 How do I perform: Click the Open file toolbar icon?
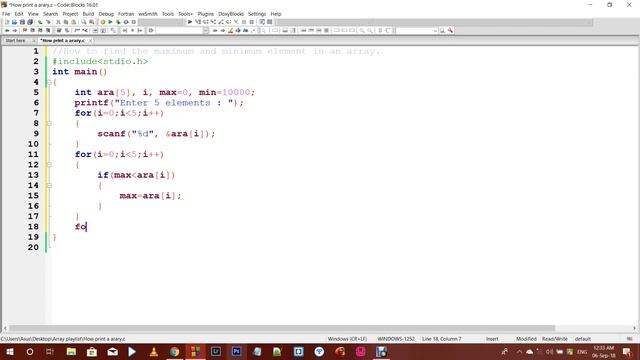point(14,22)
